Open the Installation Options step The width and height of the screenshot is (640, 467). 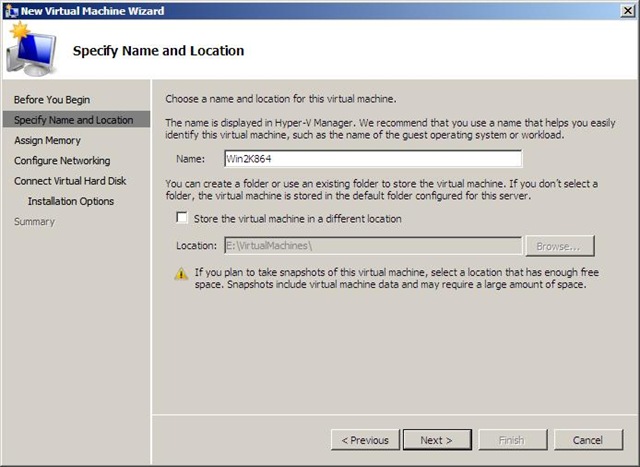tap(71, 201)
